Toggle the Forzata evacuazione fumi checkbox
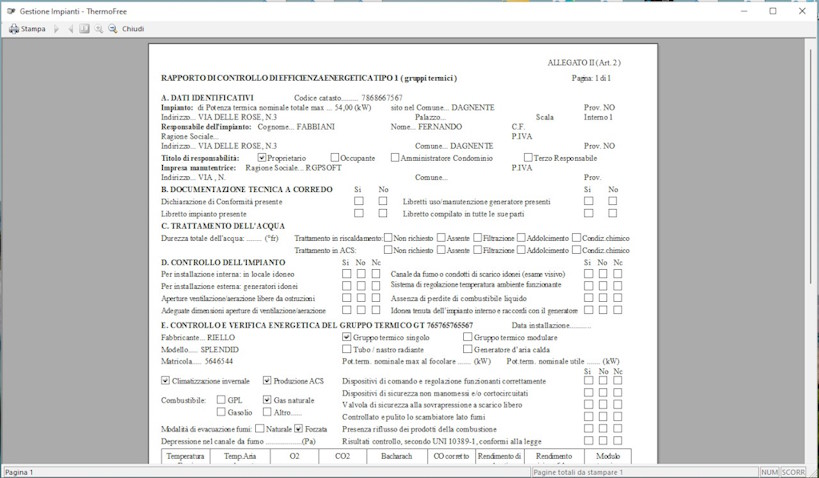 tap(298, 428)
